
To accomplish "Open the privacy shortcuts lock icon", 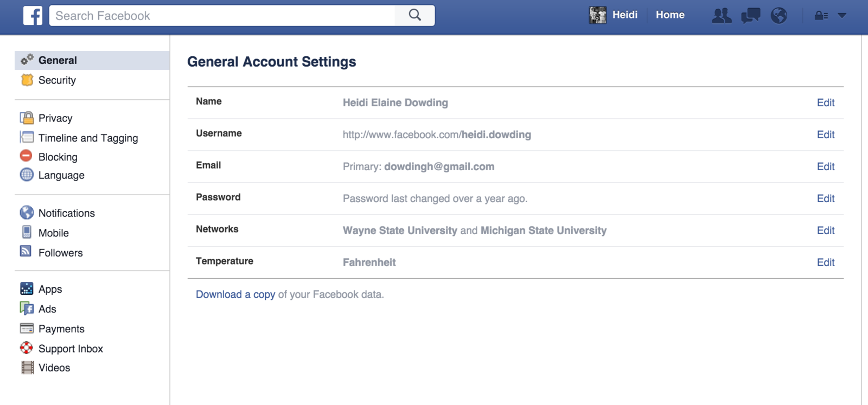I will (821, 16).
